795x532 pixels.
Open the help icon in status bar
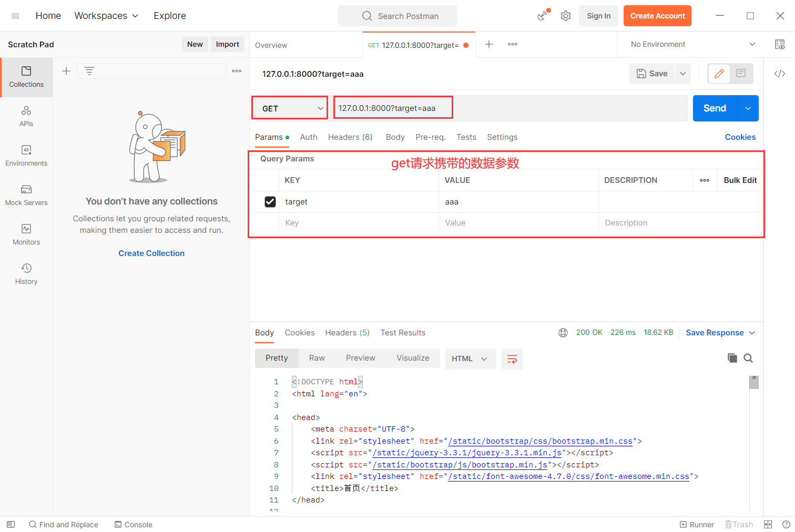point(786,525)
